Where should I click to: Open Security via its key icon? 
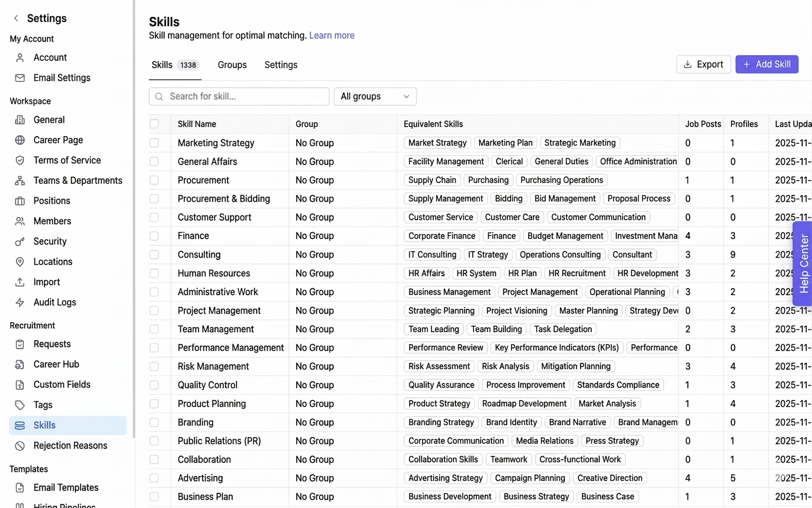[x=19, y=242]
